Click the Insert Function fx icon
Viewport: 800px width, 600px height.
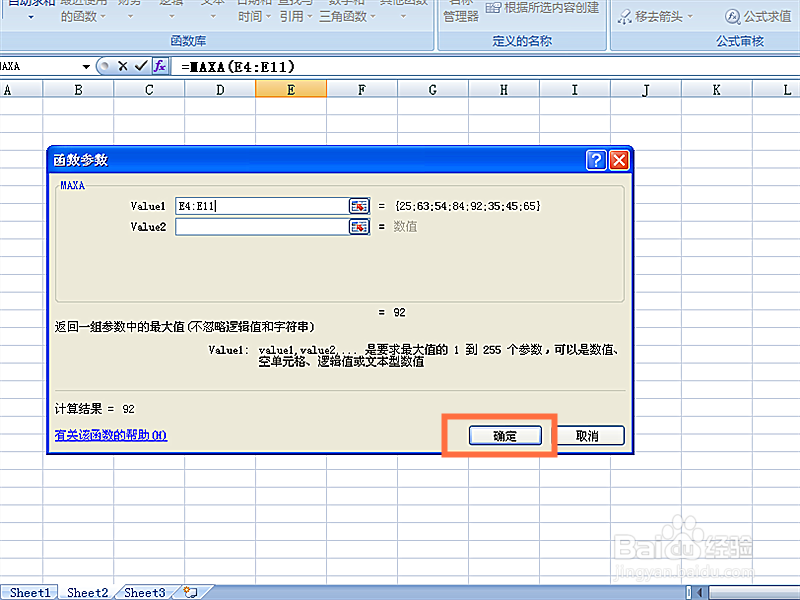coord(160,66)
